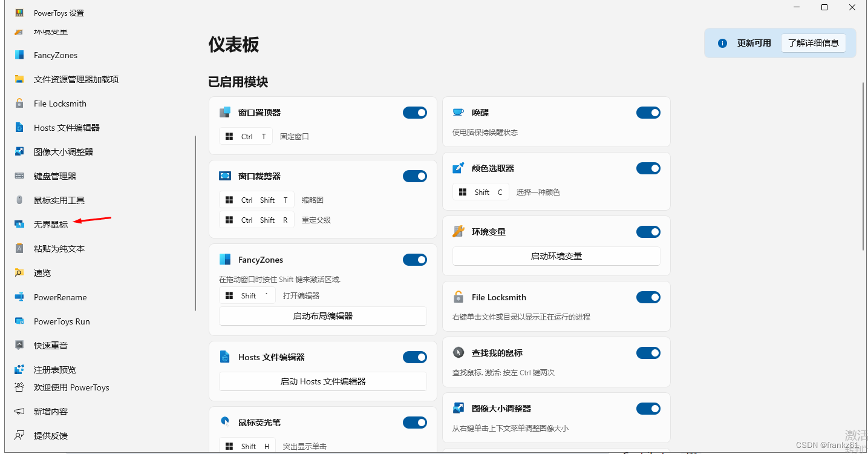
Task: Click the File Explorer add-ons folder icon
Action: 19,79
